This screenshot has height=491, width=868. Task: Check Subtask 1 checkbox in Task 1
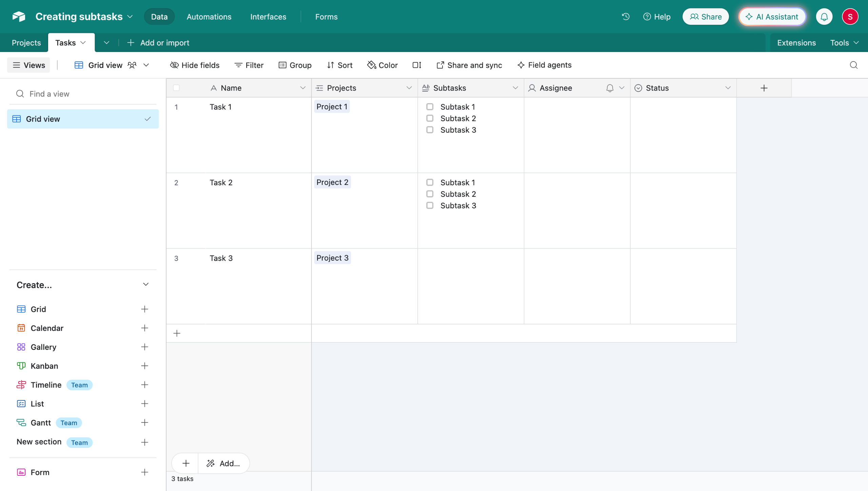click(x=430, y=107)
